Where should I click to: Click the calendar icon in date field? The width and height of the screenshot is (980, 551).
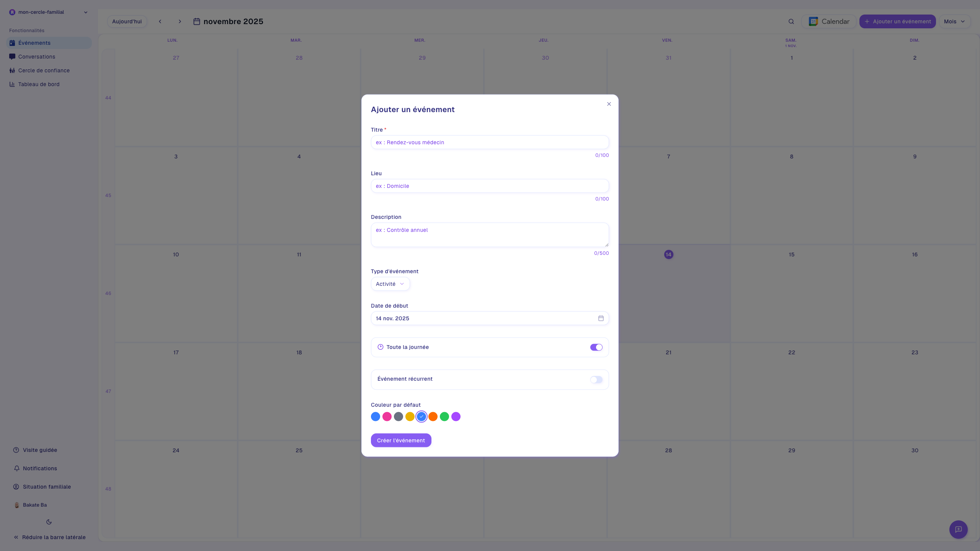[601, 318]
